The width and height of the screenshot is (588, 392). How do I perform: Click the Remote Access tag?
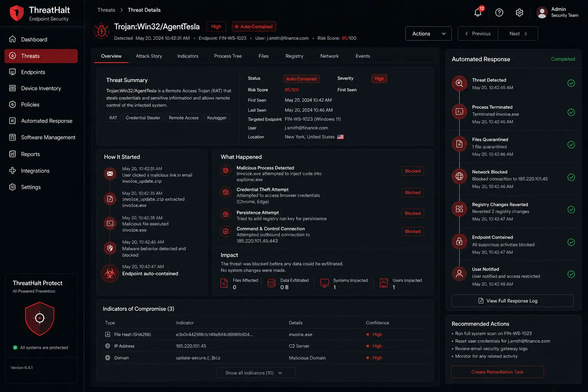tap(184, 118)
